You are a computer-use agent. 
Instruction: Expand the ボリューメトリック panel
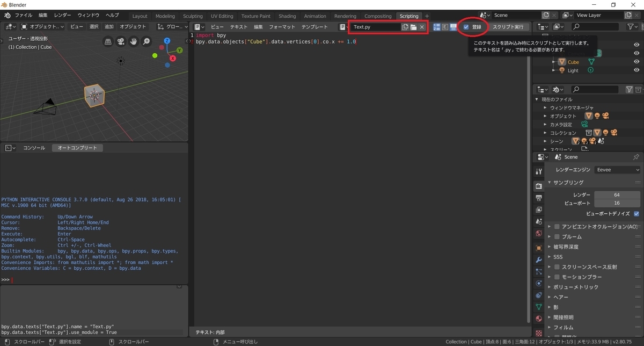tap(550, 287)
